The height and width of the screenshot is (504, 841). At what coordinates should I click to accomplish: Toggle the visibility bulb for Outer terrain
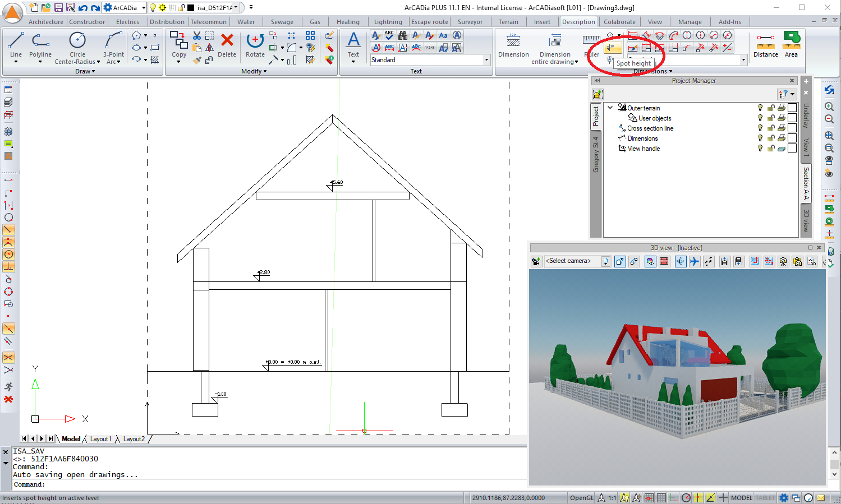760,108
